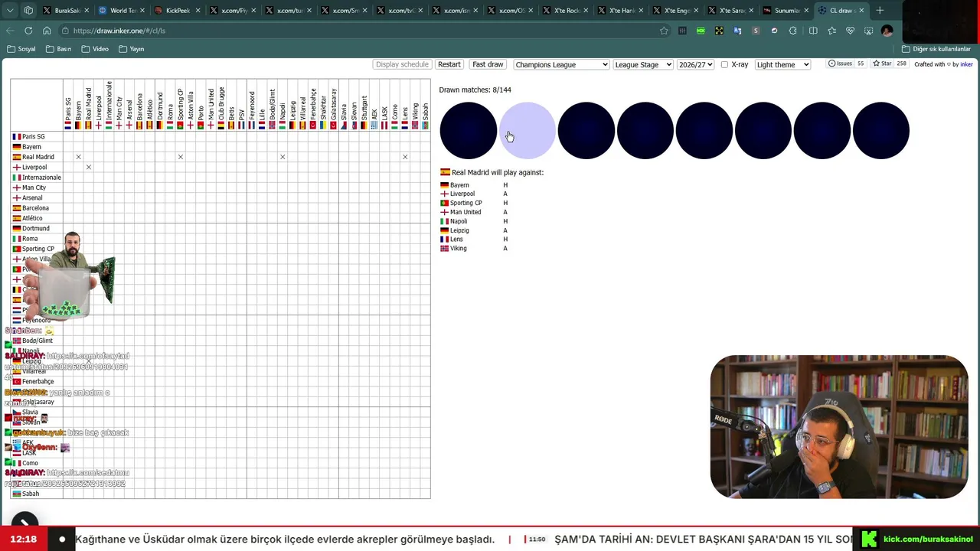
Task: Open Diğer sık kullanılanlar bookmarks folder
Action: (x=936, y=49)
